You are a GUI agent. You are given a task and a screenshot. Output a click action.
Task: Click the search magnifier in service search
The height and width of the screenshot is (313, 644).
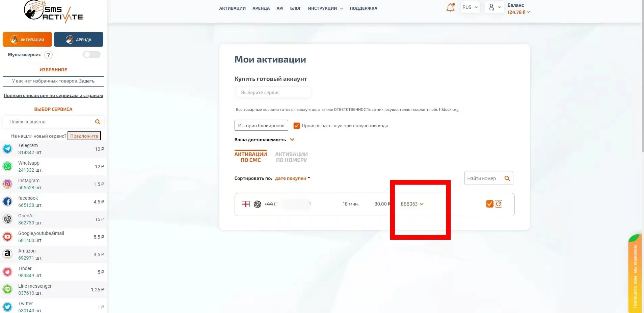click(x=98, y=122)
